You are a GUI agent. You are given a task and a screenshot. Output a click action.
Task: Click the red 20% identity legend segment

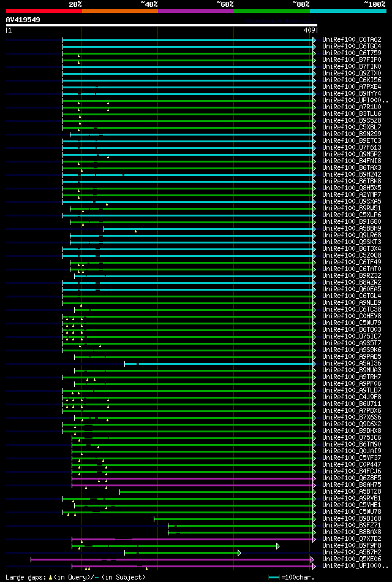[x=43, y=11]
